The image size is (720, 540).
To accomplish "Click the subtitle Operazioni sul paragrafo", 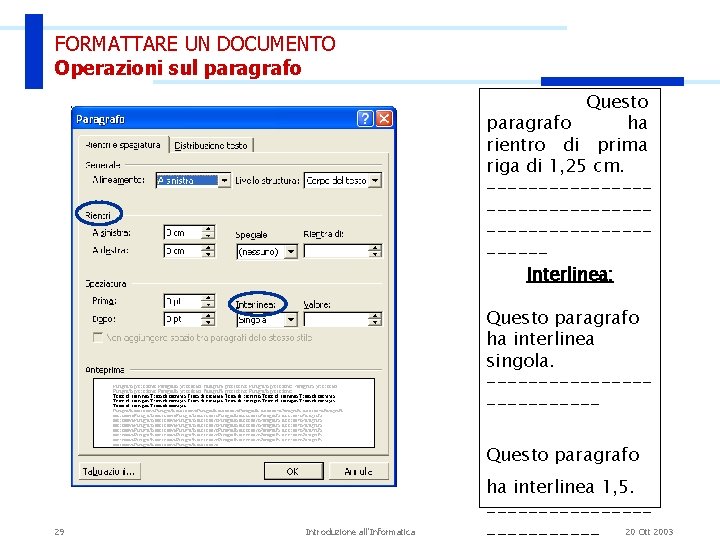I will [x=178, y=68].
